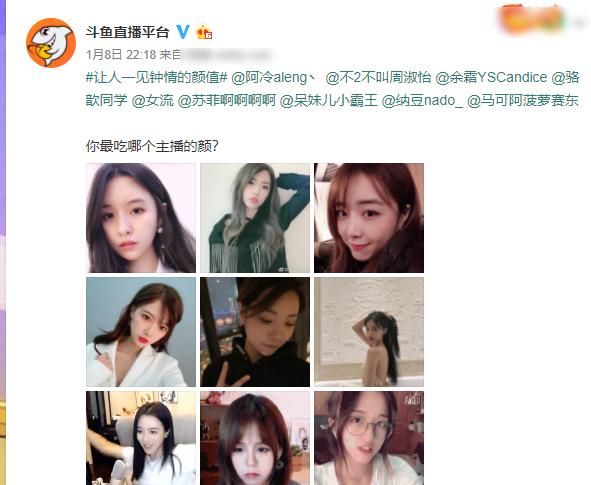This screenshot has width=591, height=485.
Task: Click the blue verified V badge
Action: pos(183,32)
